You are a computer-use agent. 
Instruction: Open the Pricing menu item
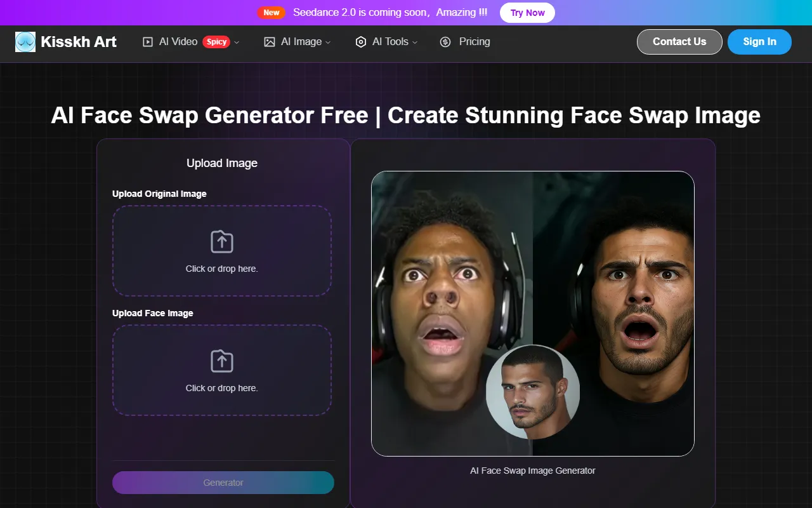click(474, 42)
